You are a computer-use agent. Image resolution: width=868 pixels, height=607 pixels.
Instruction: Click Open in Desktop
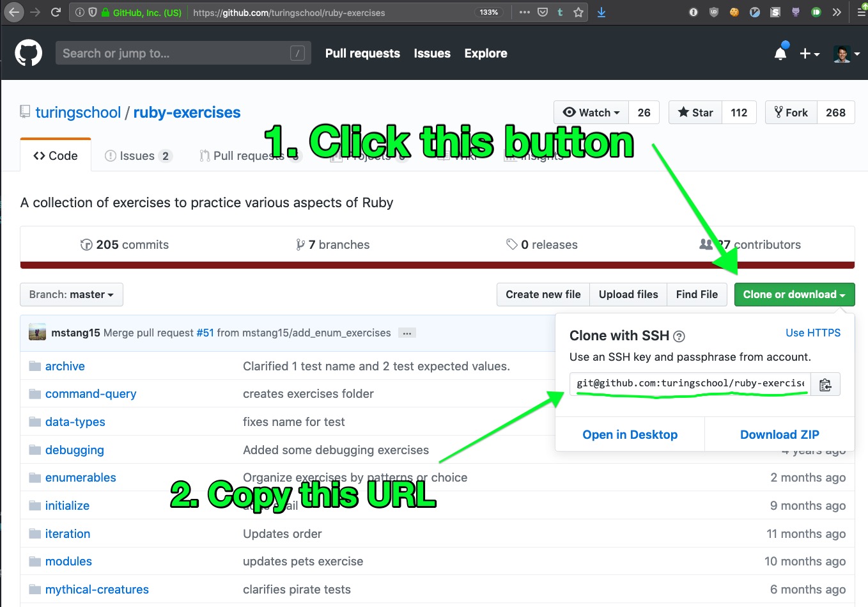(x=630, y=434)
